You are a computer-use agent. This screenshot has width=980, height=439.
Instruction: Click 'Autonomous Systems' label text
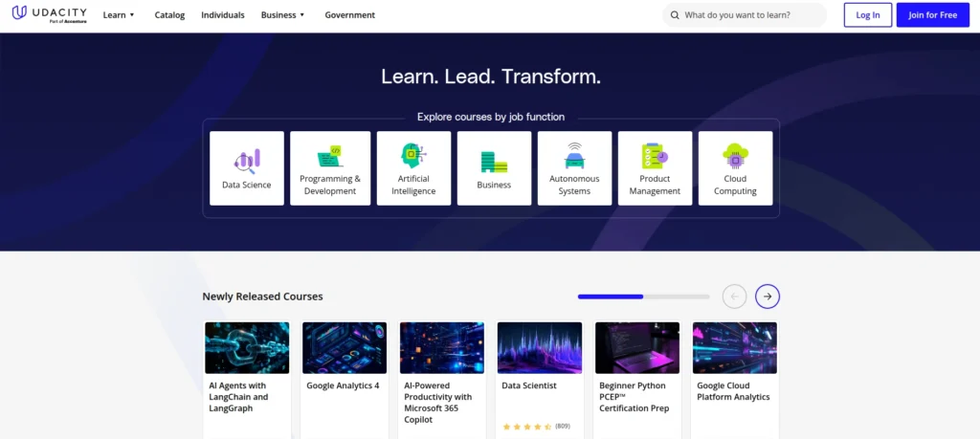click(x=574, y=185)
